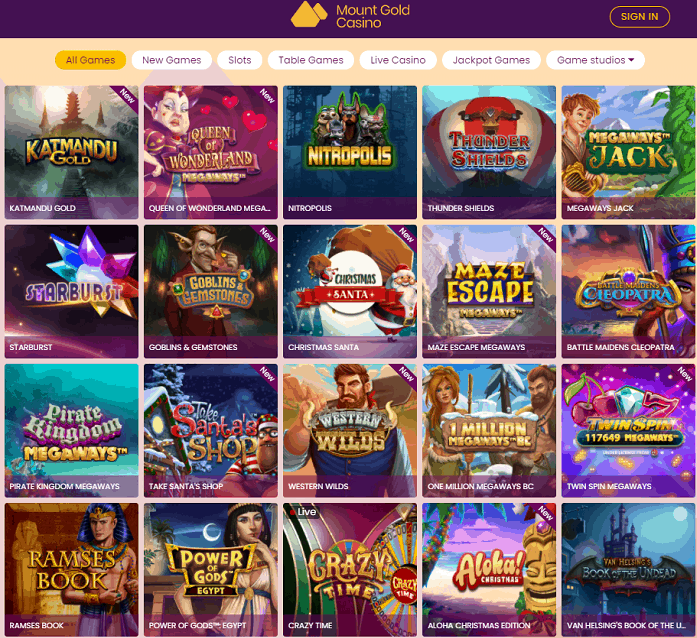The image size is (697, 638).
Task: Show the Slots category
Action: coord(240,60)
